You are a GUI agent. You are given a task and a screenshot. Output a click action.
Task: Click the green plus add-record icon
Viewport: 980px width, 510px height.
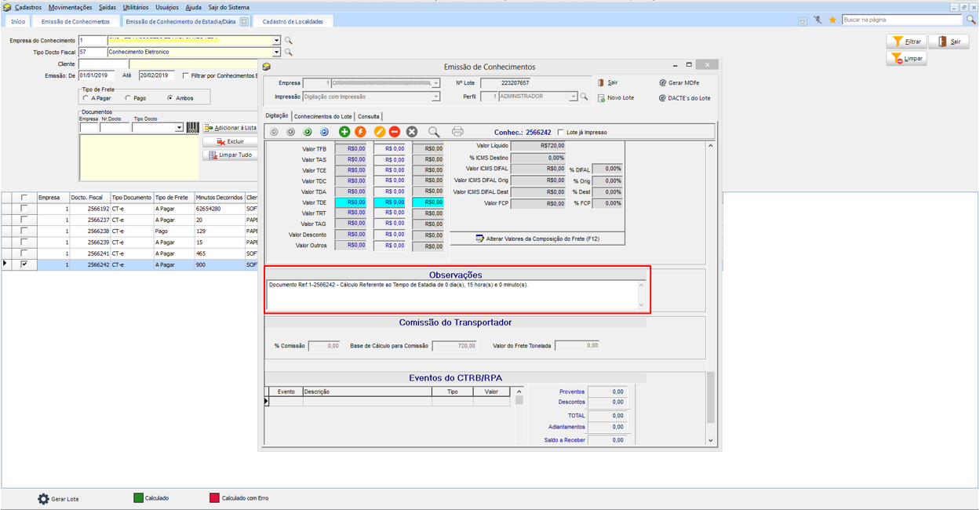(344, 132)
